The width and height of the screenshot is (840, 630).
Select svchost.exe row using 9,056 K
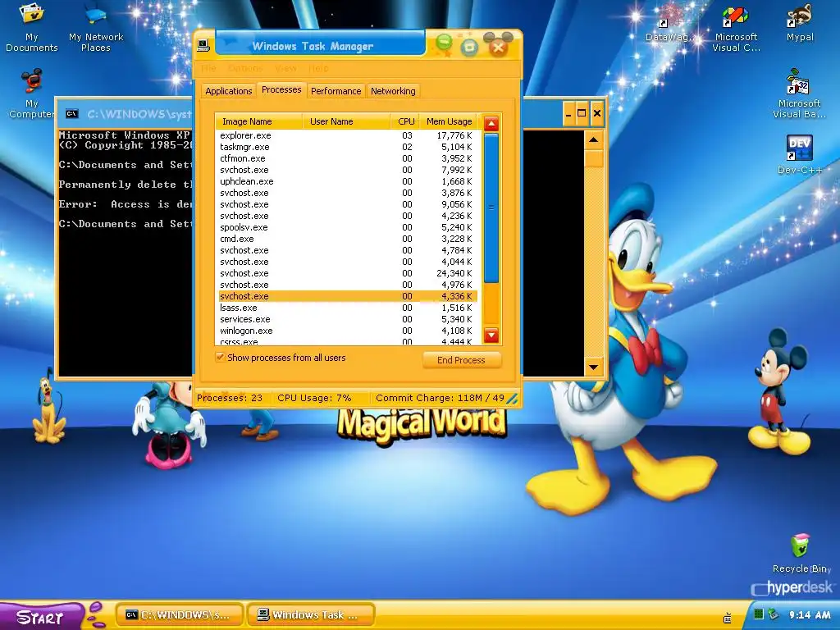[347, 204]
